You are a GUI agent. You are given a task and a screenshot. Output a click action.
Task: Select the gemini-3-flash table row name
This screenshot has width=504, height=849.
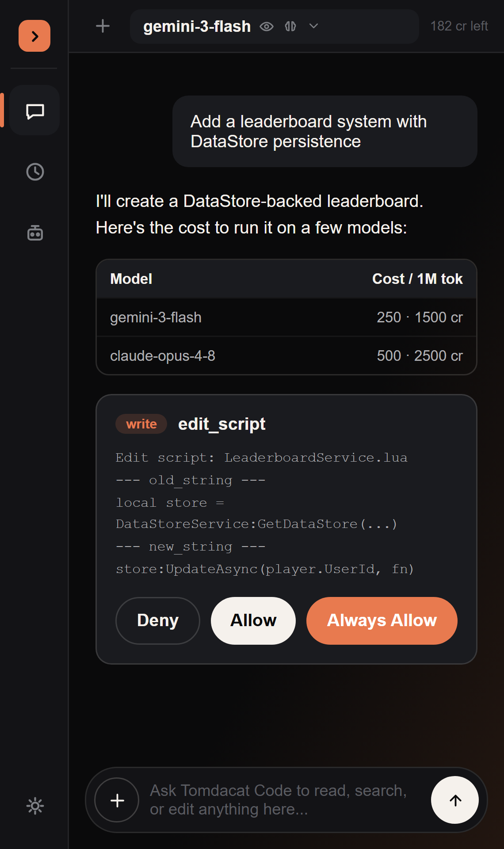[x=156, y=317]
